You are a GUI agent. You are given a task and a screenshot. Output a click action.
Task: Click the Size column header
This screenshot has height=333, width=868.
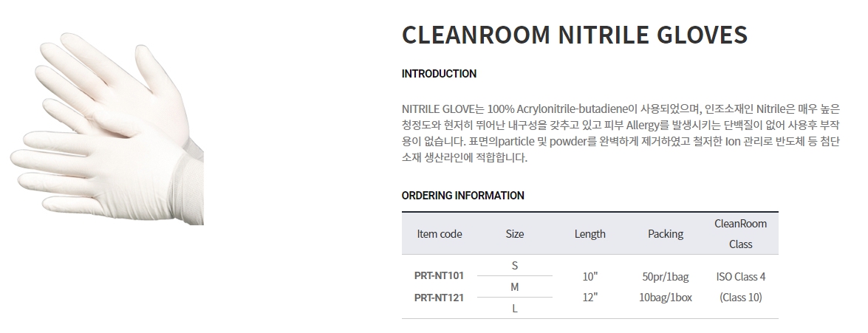515,234
